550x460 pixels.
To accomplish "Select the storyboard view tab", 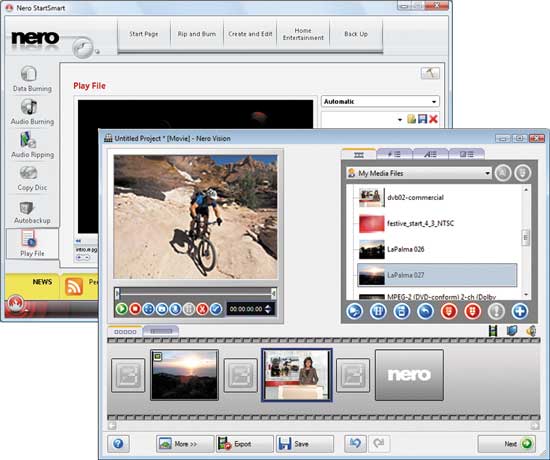I will [125, 332].
